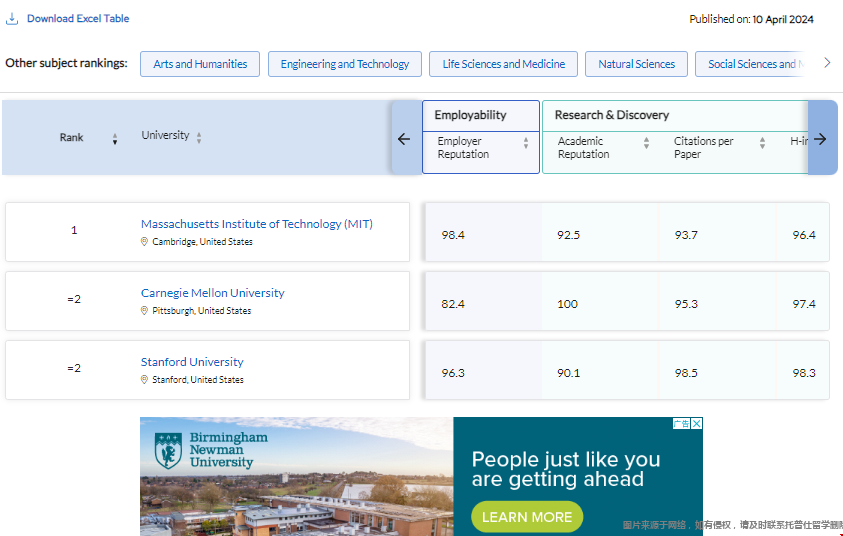
Task: Click the Published on 10 April 2024 text
Action: point(751,19)
